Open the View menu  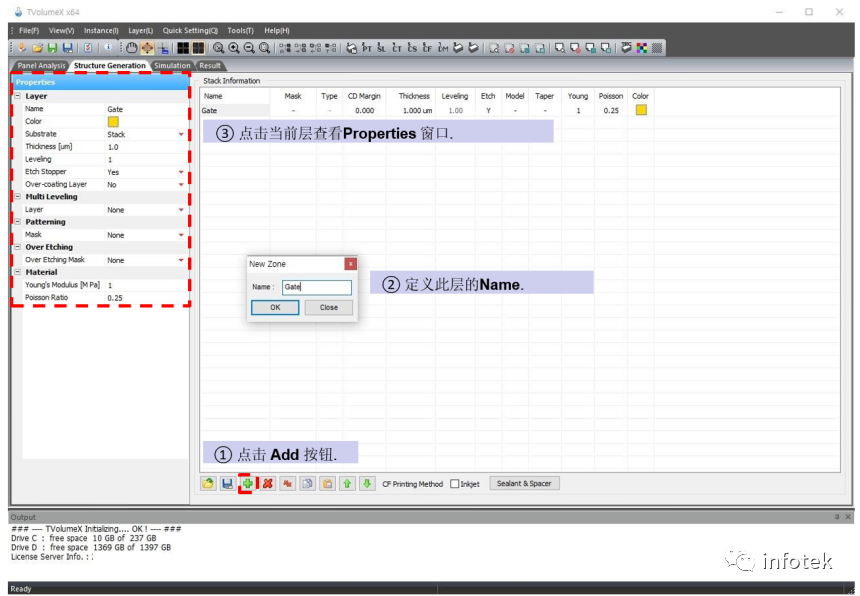coord(61,31)
